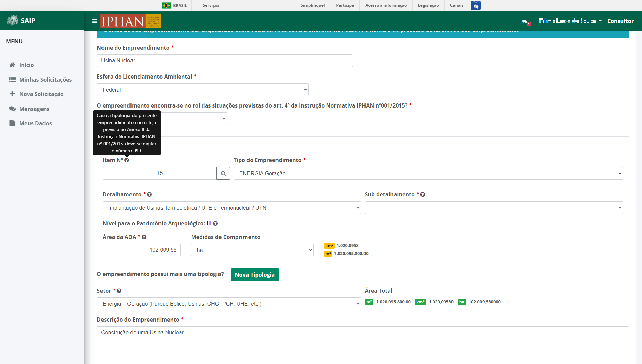The width and height of the screenshot is (642, 364).
Task: Open Esfera do Licenciamento Ambiental dropdown
Action: click(203, 90)
